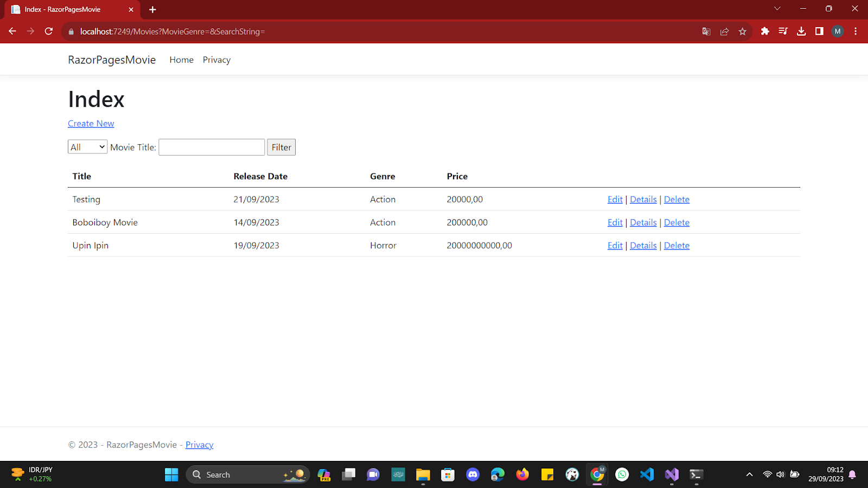868x488 pixels.
Task: Click Create New to add a movie
Action: coord(91,124)
